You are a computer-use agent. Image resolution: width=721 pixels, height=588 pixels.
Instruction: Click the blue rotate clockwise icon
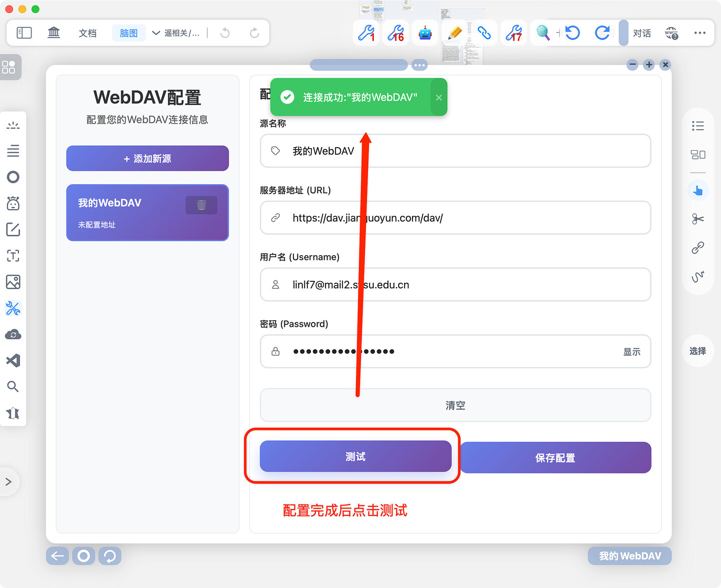(602, 33)
